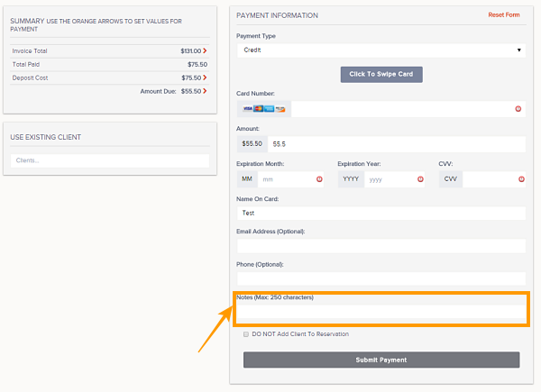Click the orange arrow beside Invoice Total

(205, 50)
